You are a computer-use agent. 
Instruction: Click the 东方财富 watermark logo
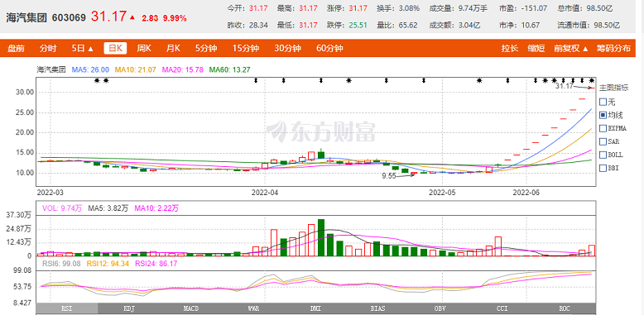click(321, 131)
